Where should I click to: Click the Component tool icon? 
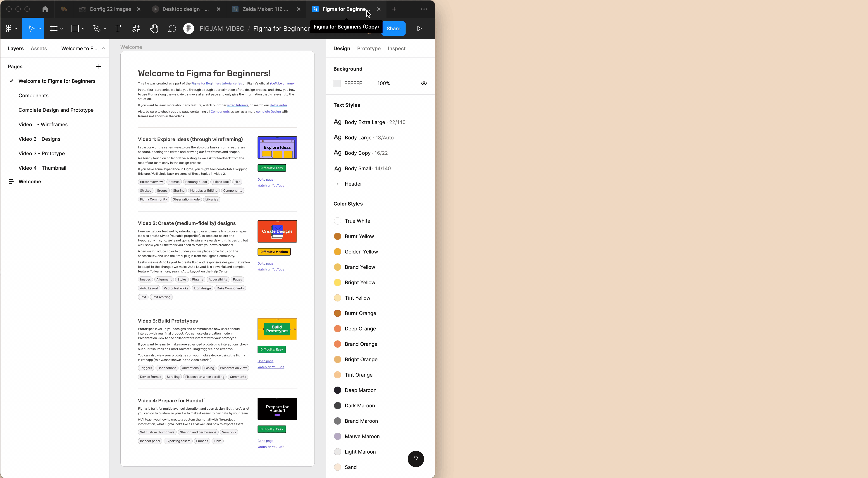pyautogui.click(x=136, y=28)
